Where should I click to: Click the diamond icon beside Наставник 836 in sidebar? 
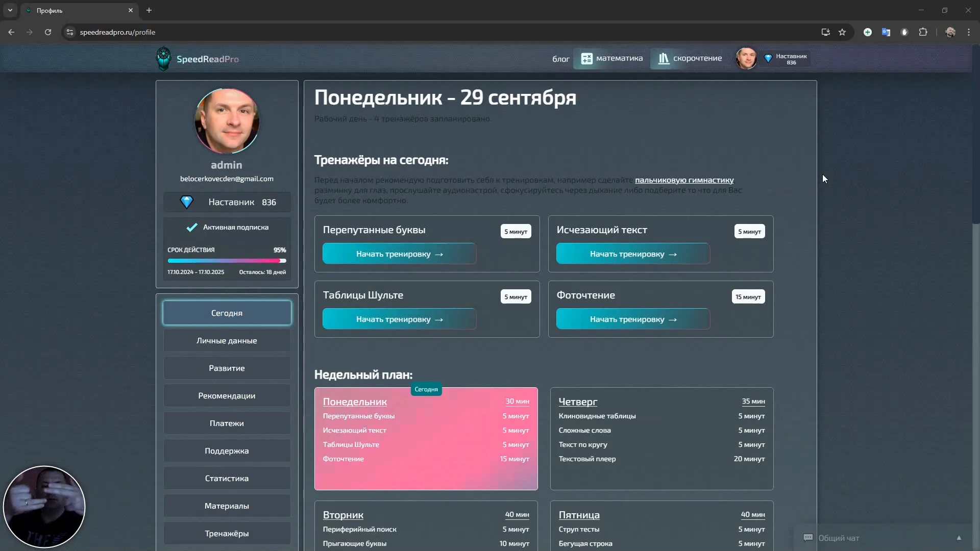point(187,202)
